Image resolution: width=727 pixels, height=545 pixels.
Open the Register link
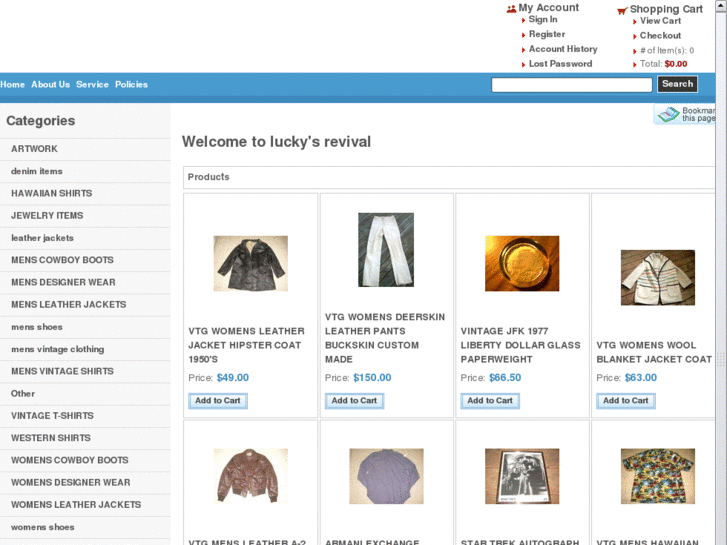tap(547, 34)
